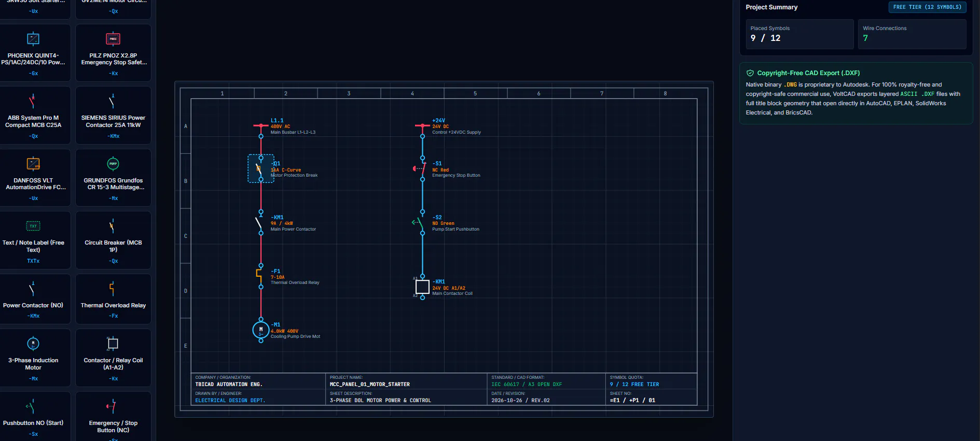
Task: Choose the ABB System Pro M MCB symbol
Action: 33,115
